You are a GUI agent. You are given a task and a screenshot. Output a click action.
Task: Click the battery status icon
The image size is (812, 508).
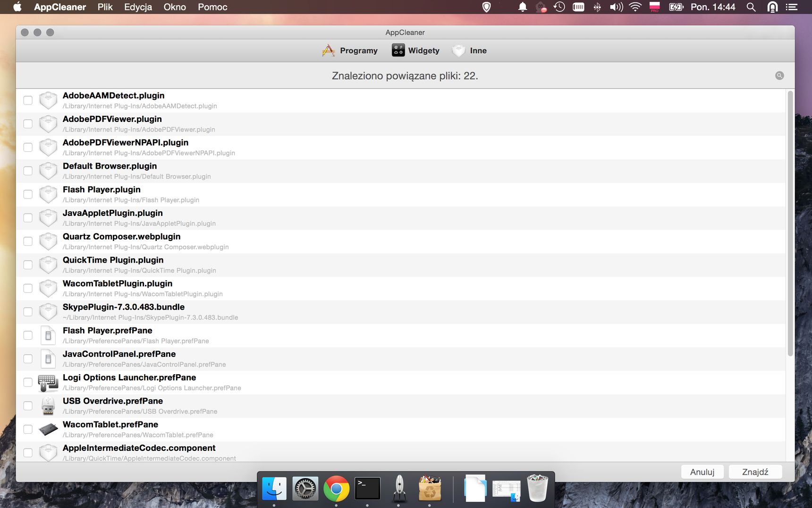[x=676, y=7]
